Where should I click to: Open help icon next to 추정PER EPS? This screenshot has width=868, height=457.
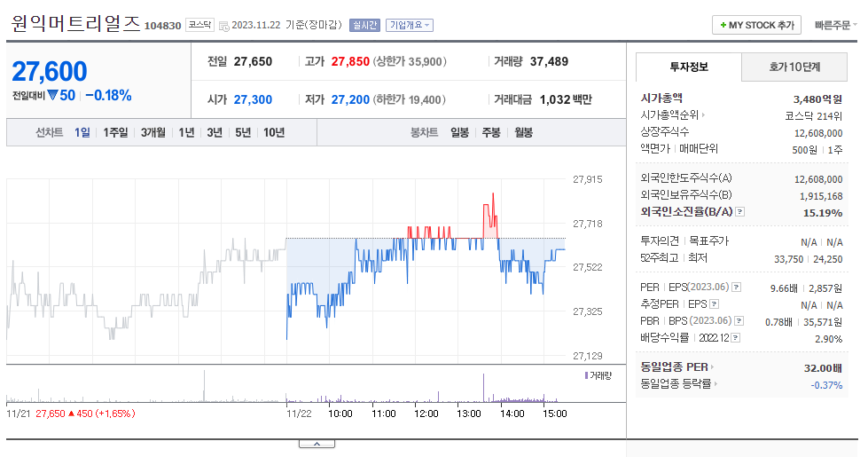click(x=714, y=303)
